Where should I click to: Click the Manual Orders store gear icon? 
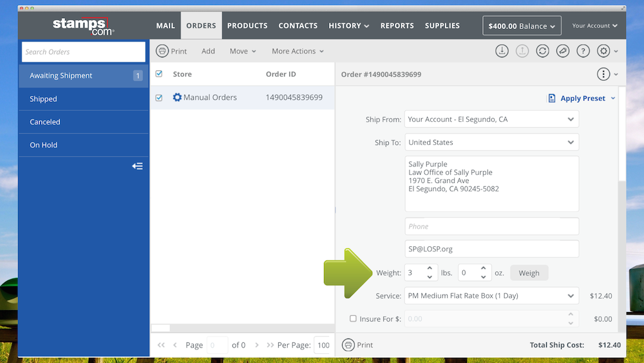(177, 97)
